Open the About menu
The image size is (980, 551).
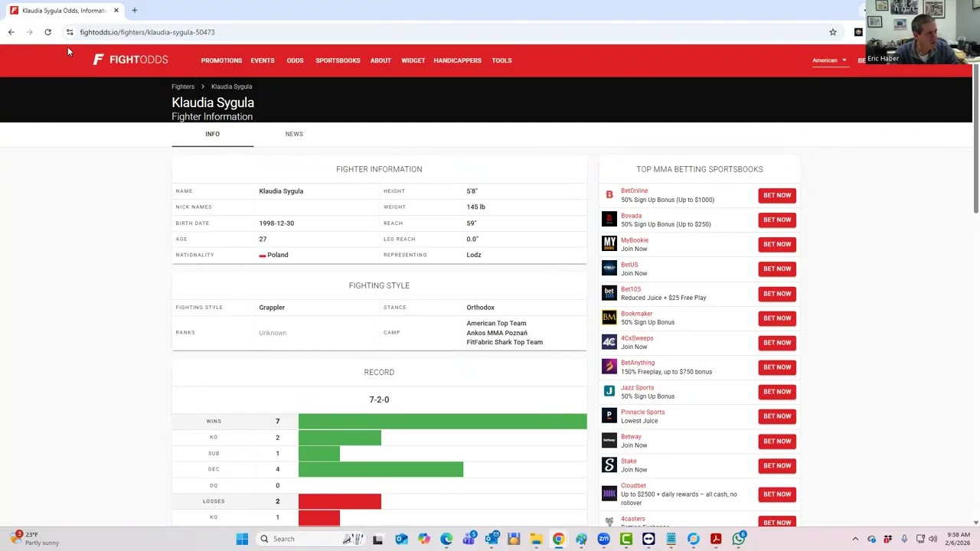click(381, 60)
